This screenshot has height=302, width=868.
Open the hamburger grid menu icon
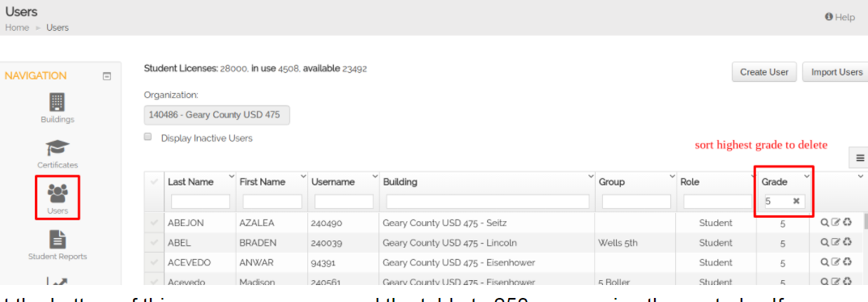click(x=860, y=158)
